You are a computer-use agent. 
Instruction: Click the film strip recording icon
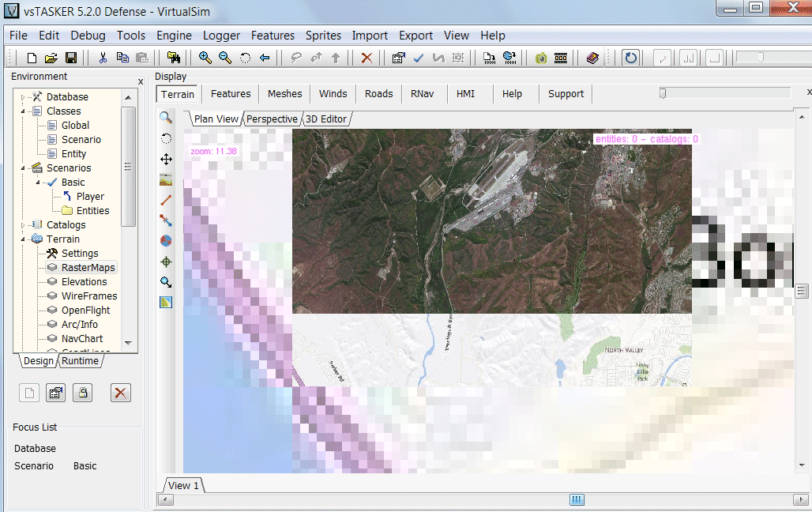tap(561, 58)
